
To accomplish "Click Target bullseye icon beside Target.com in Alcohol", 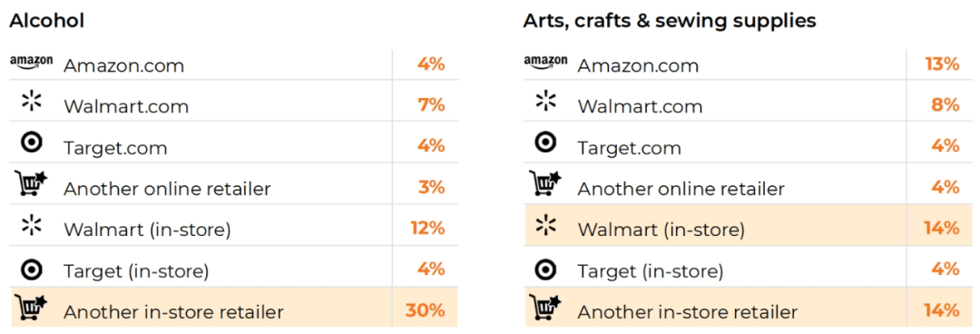I will click(31, 142).
